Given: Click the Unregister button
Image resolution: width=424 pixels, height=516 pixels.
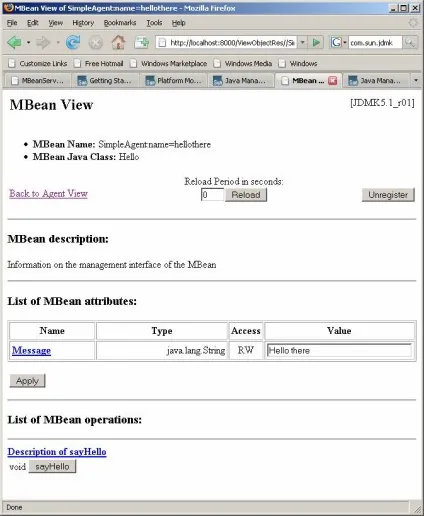Looking at the screenshot, I should tap(388, 195).
